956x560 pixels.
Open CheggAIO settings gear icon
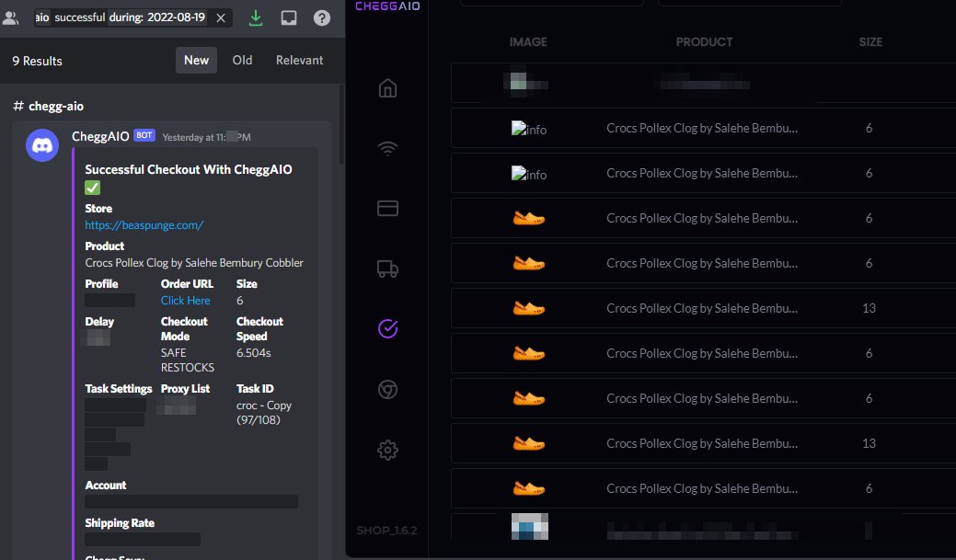[x=387, y=451]
